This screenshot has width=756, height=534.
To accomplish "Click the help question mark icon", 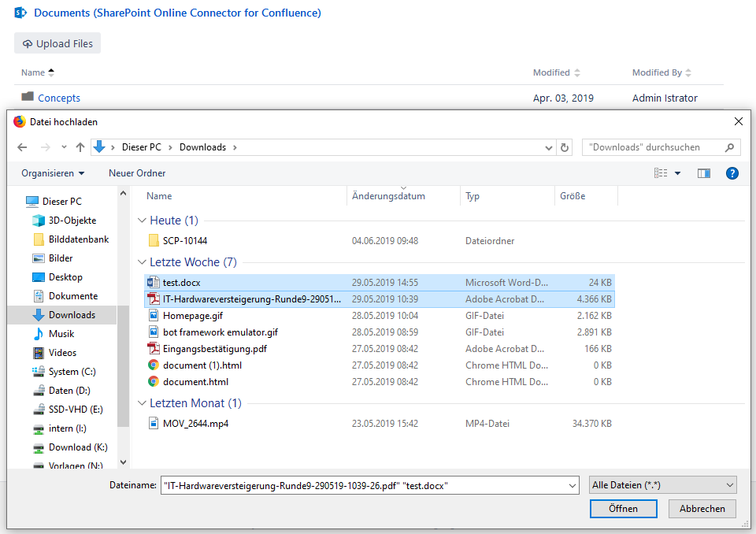I will 732,173.
